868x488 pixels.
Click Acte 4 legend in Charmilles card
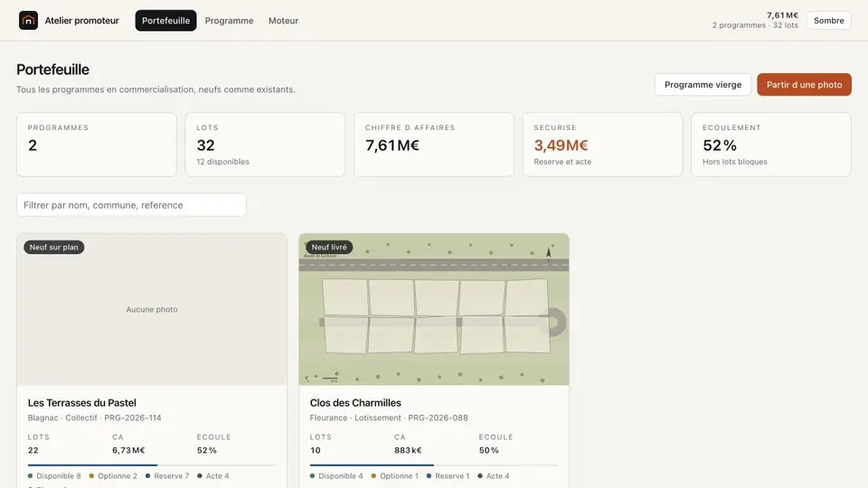coord(494,476)
